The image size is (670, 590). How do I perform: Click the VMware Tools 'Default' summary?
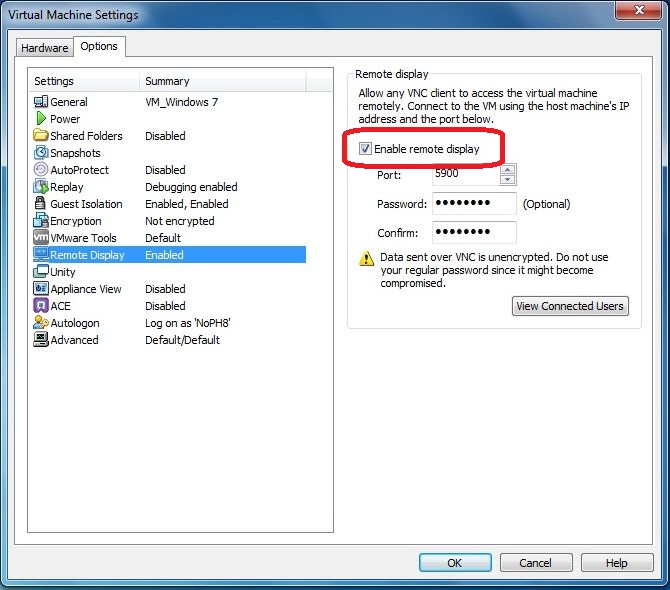[x=163, y=238]
